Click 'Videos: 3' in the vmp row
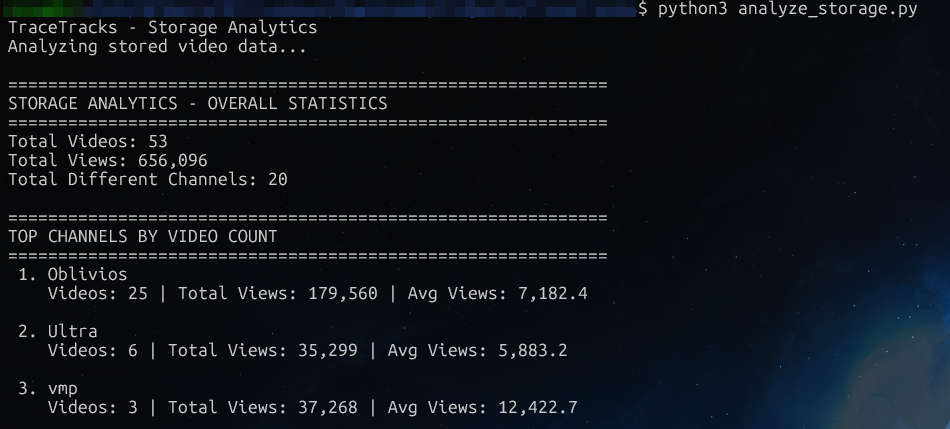 tap(93, 407)
